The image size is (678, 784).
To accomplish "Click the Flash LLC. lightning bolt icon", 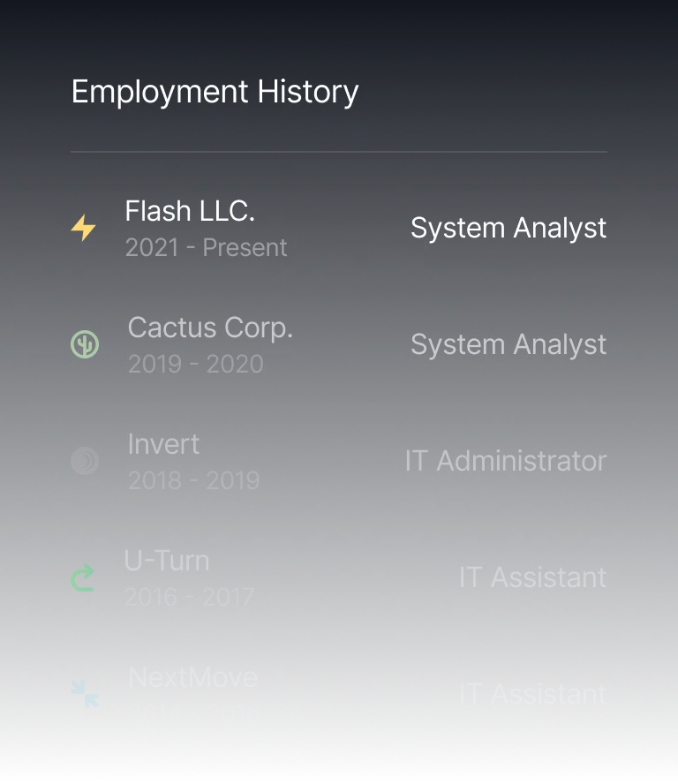I will click(x=84, y=228).
